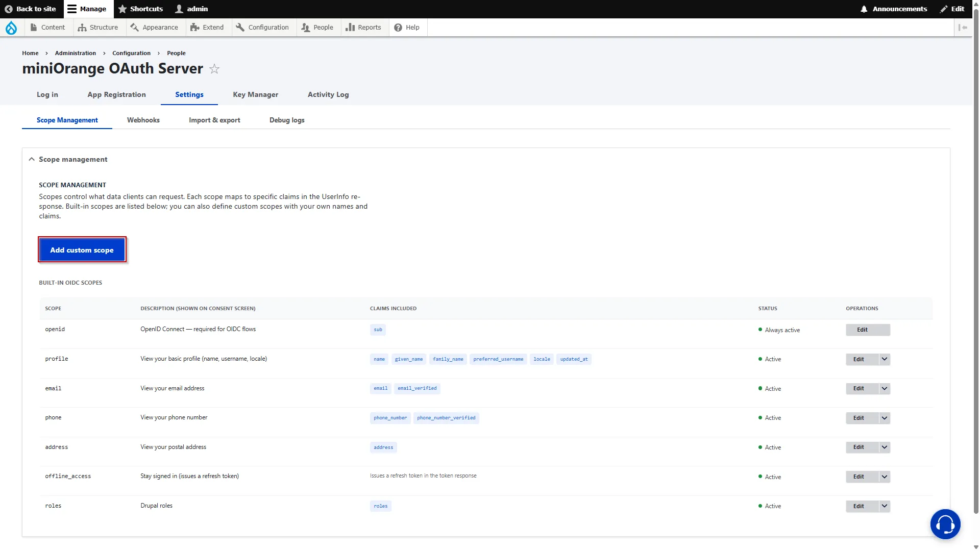The image size is (980, 551).
Task: Open the support headset chat bubble
Action: pyautogui.click(x=945, y=524)
